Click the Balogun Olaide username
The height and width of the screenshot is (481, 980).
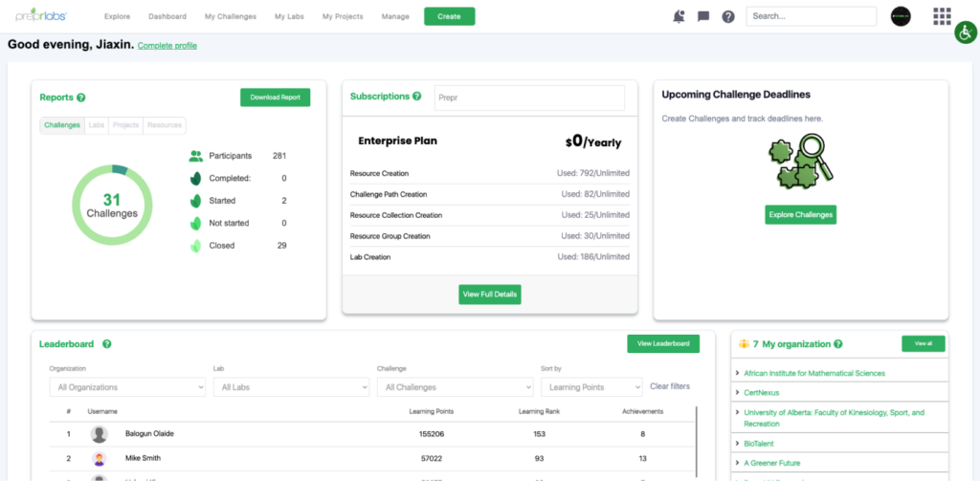149,434
